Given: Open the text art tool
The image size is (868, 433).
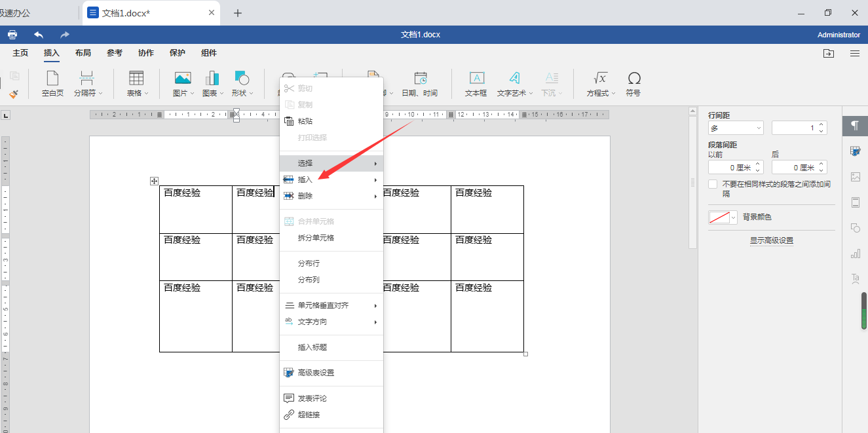Looking at the screenshot, I should pos(515,84).
